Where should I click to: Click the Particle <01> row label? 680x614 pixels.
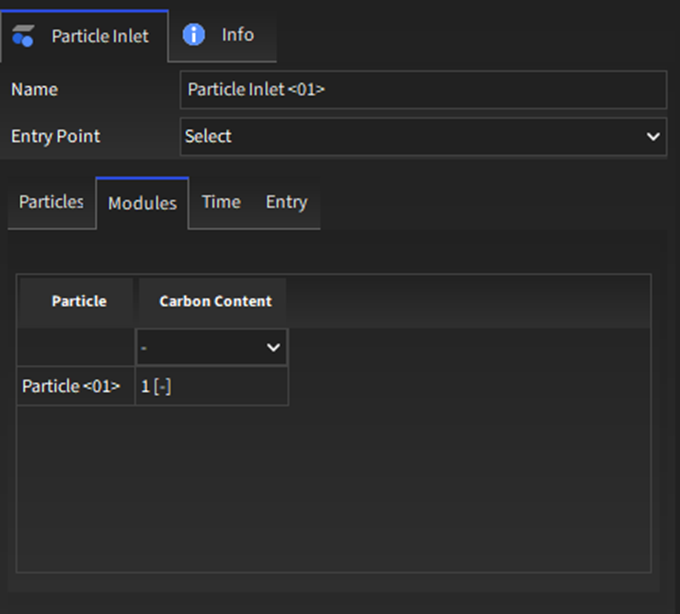point(71,386)
